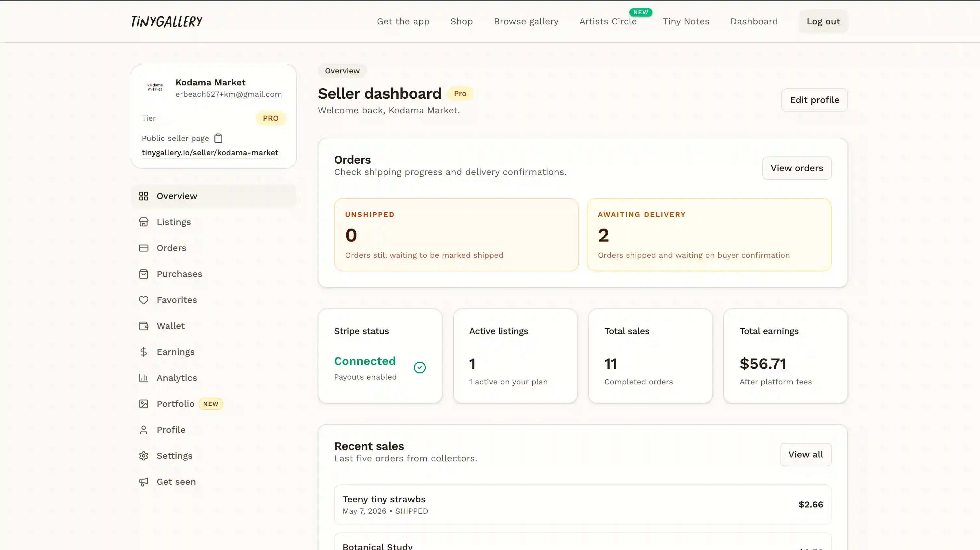The image size is (980, 550).
Task: Click the Kodama Market avatar thumbnail
Action: tap(155, 87)
